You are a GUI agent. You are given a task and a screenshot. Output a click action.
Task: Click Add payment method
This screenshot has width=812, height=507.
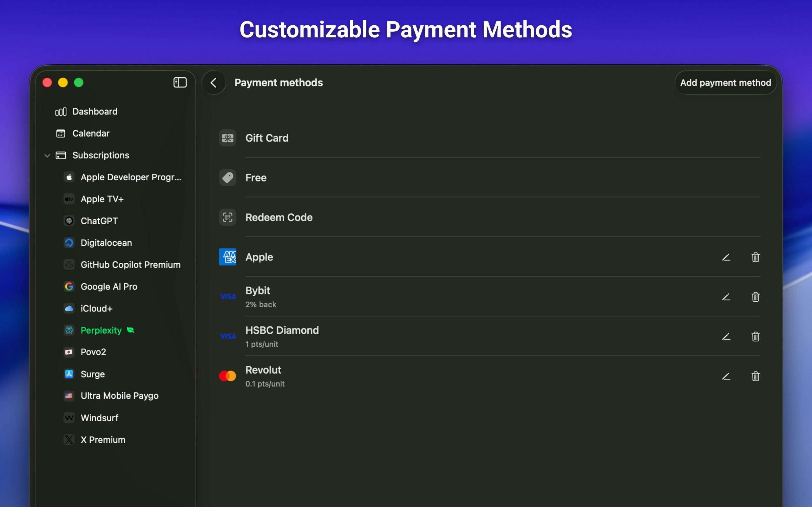[x=725, y=82]
